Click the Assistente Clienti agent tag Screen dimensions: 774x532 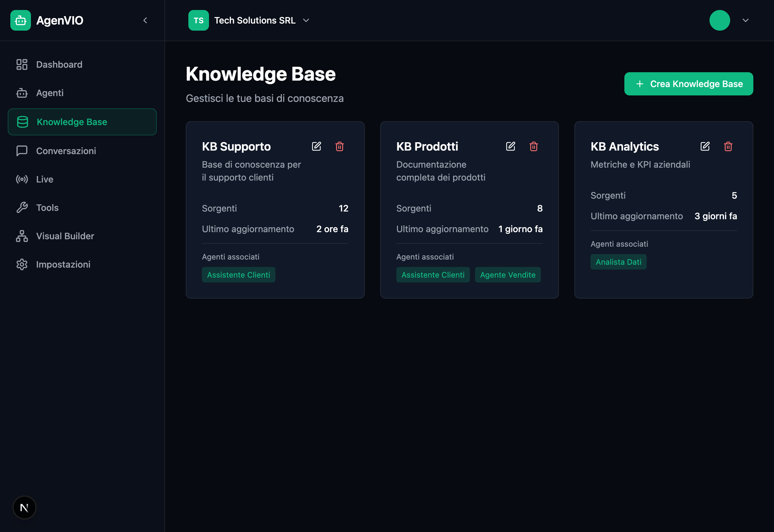tap(238, 274)
